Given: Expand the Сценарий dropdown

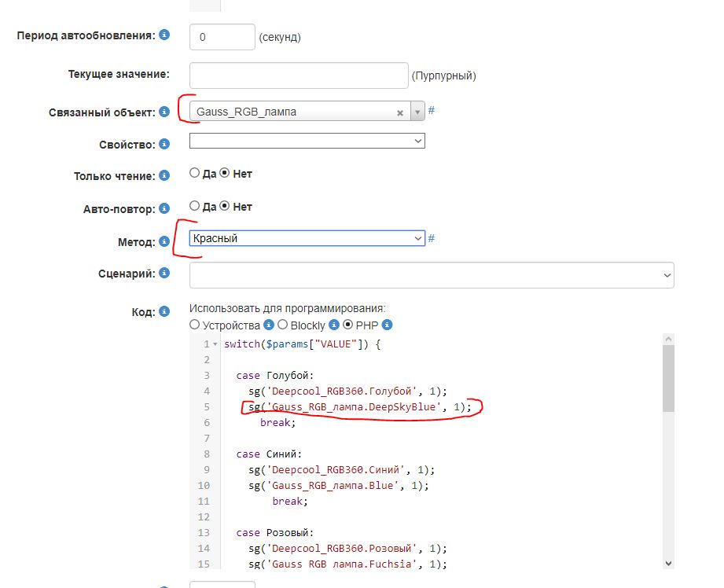Looking at the screenshot, I should tap(432, 275).
